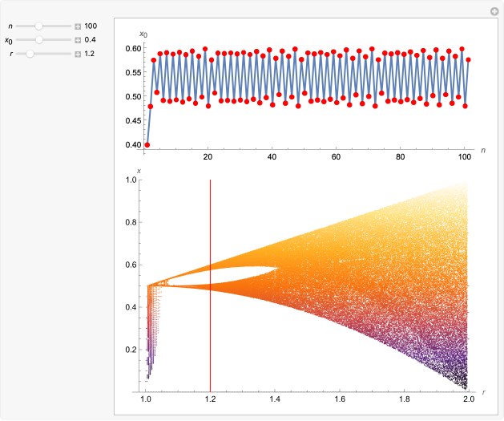
Task: Click the r value 1.2
Action: pyautogui.click(x=90, y=54)
